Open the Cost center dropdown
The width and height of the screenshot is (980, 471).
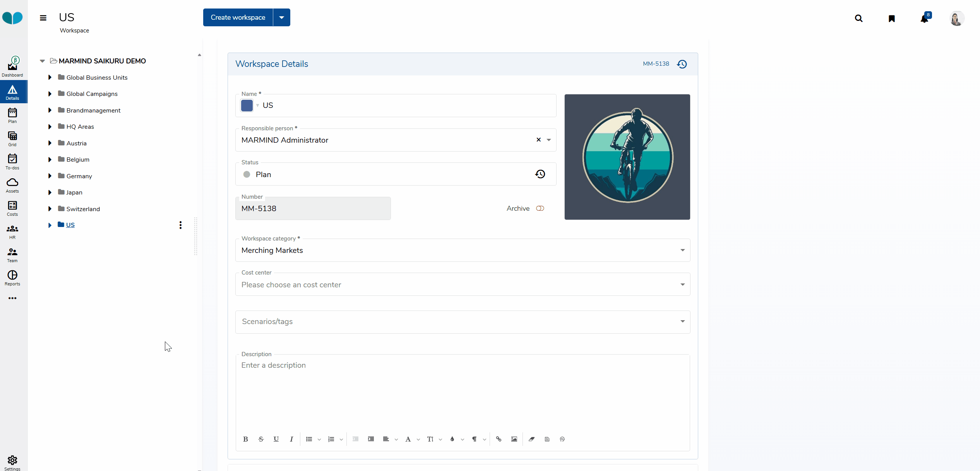coord(682,284)
